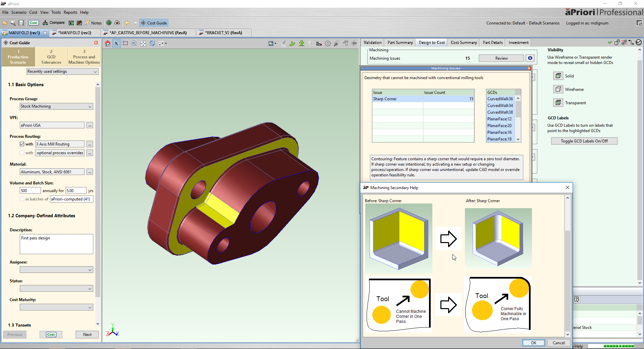Image resolution: width=644 pixels, height=349 pixels.
Task: Open the *BRACKET_V2 (RevA) document tab
Action: pos(223,33)
